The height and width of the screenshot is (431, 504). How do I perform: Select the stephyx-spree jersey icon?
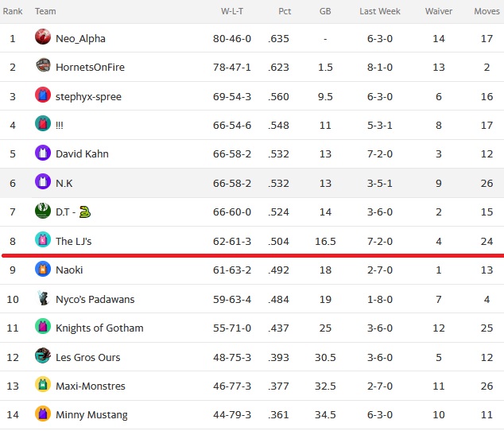[43, 95]
